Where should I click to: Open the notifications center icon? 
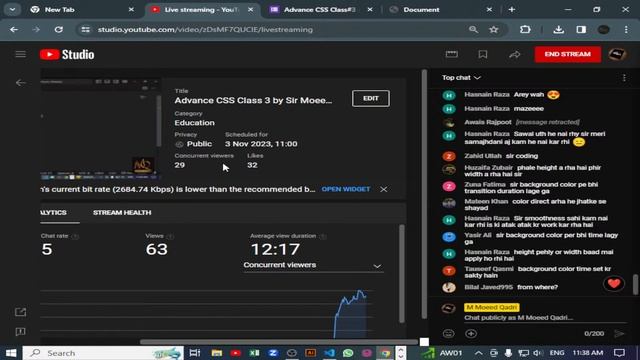click(x=620, y=353)
